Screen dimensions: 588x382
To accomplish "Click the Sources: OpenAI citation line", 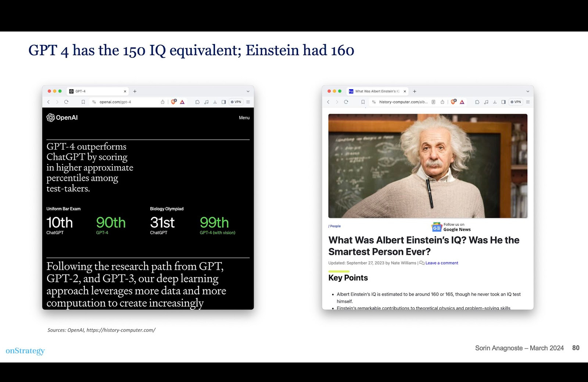I will tap(101, 330).
